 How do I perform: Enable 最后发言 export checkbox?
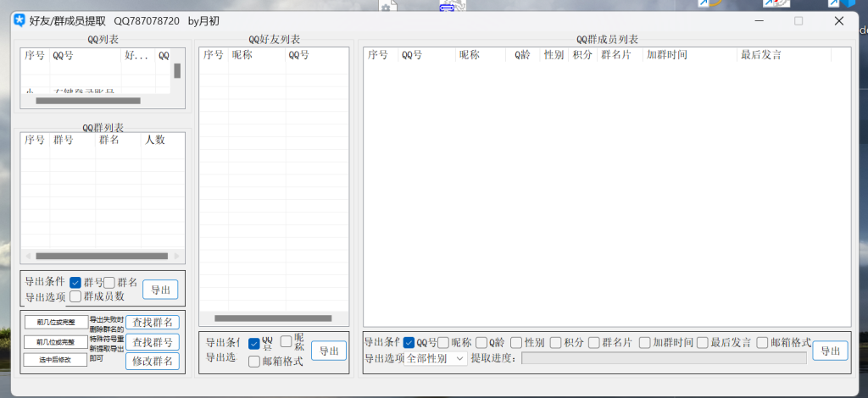[703, 343]
